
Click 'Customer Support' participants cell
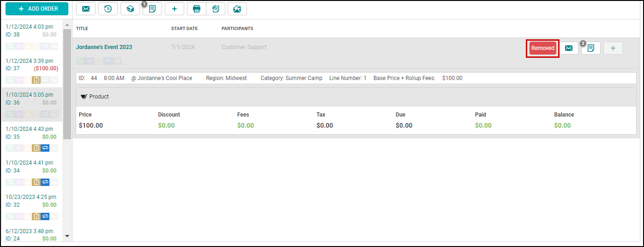click(x=244, y=47)
